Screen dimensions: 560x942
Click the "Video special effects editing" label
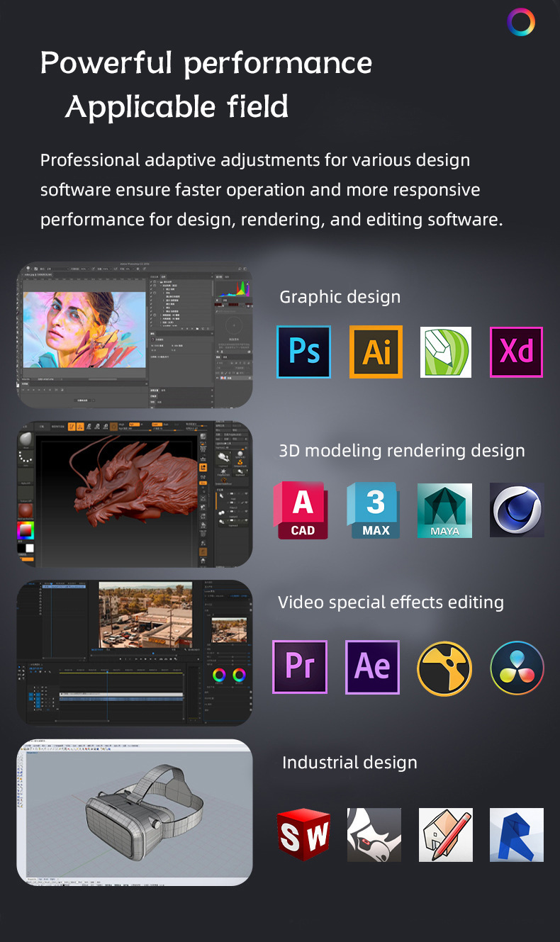click(x=391, y=602)
